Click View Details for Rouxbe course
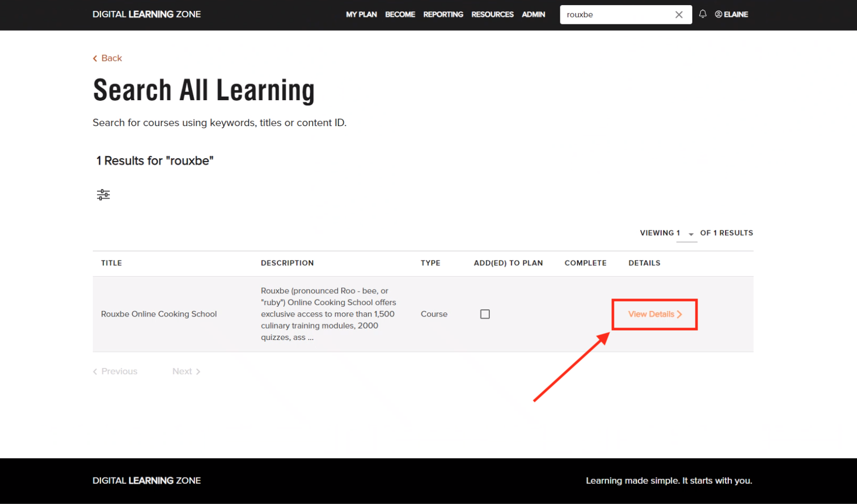The image size is (857, 504). pos(654,314)
